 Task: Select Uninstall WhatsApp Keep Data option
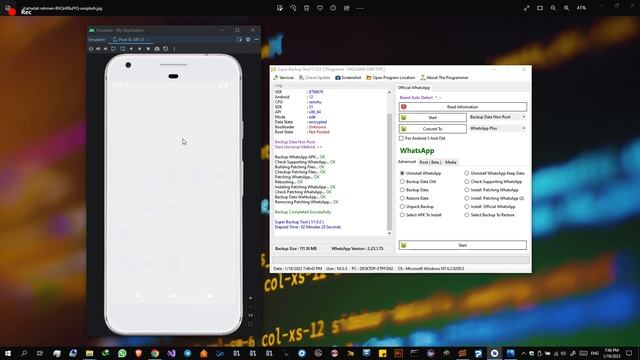coord(467,173)
